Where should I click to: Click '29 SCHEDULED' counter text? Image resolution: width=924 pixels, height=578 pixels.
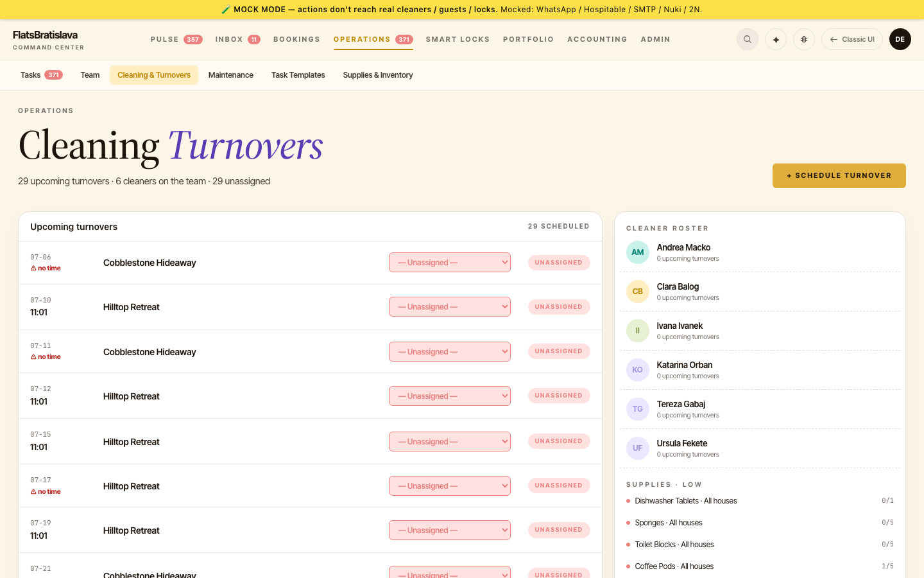559,227
